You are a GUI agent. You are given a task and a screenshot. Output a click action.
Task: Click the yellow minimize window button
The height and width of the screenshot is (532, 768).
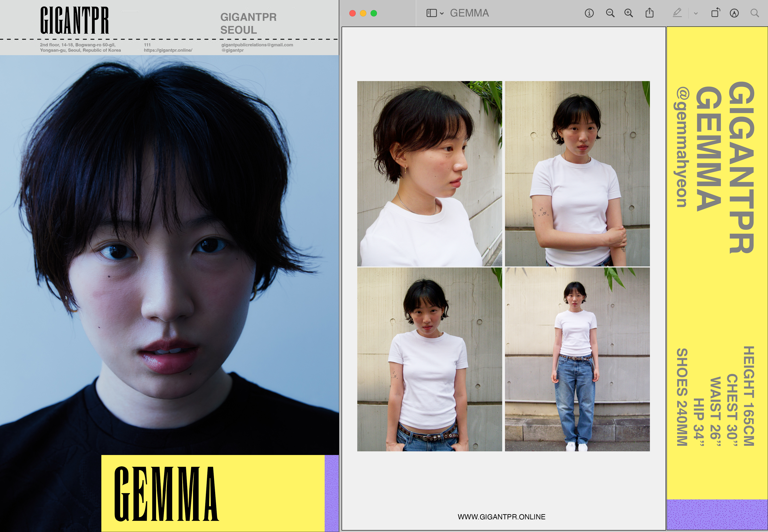coord(363,13)
